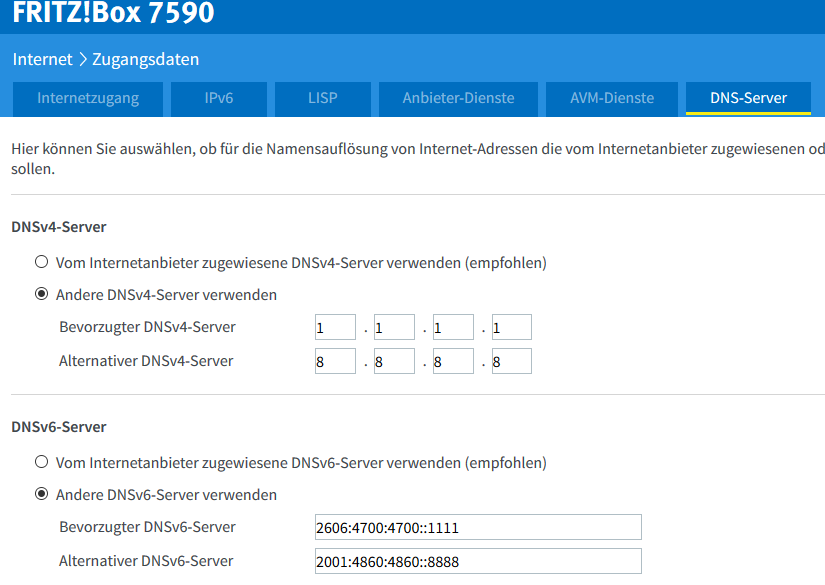Click fourth octet of Bevorzugter DNSv4-Server

(512, 327)
